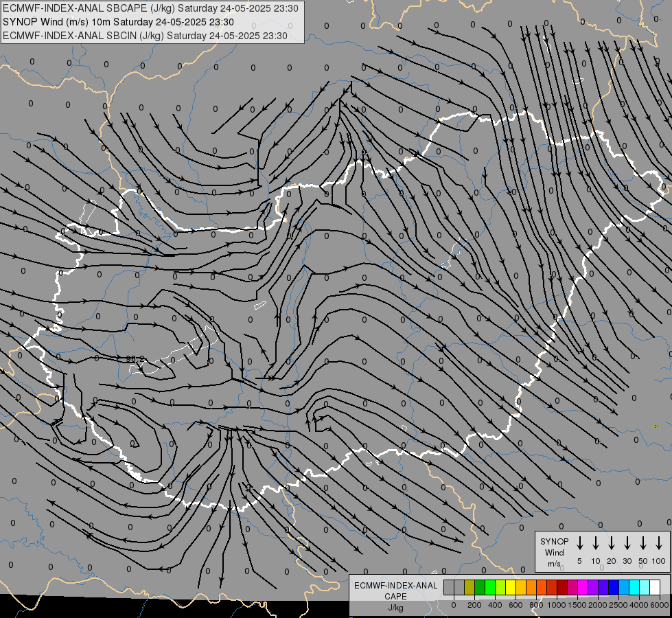Image resolution: width=672 pixels, height=618 pixels.
Task: Click the wind arrow above the 30 m/s label
Action: coord(627,543)
